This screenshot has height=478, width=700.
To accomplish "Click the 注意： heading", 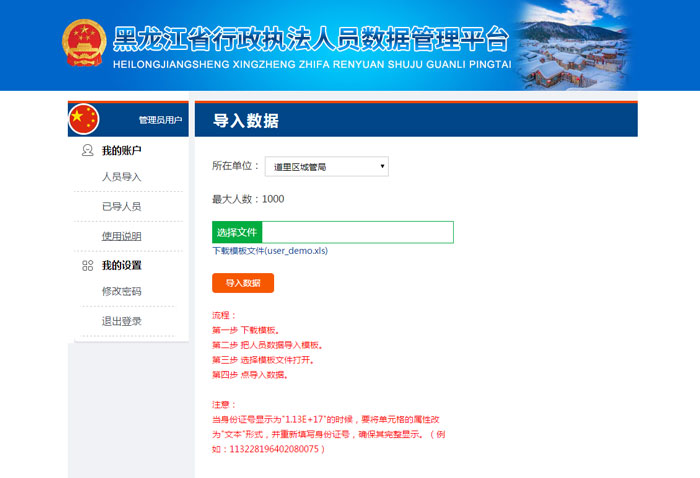I will coord(224,405).
